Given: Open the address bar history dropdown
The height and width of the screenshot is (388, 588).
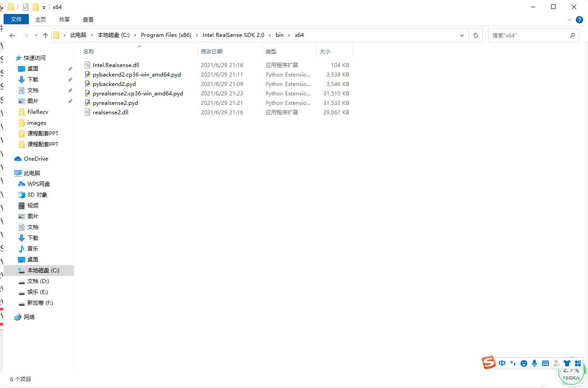Looking at the screenshot, I should click(x=462, y=35).
